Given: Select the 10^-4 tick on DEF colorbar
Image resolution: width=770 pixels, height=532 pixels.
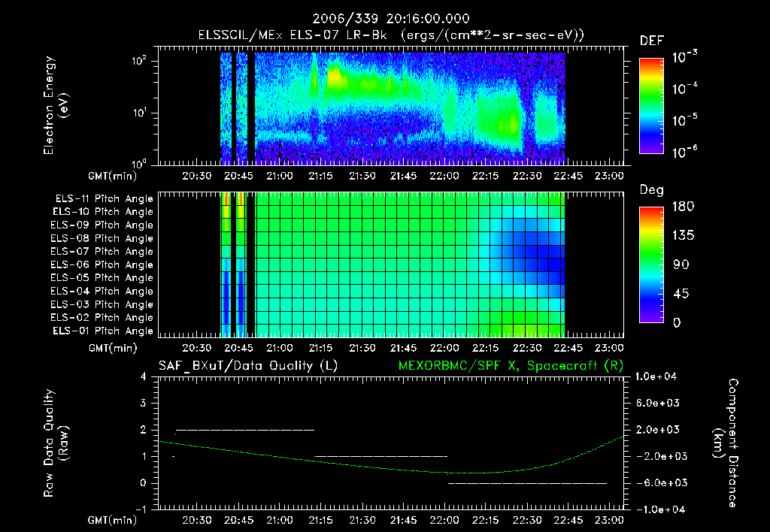Looking at the screenshot, I should [684, 89].
